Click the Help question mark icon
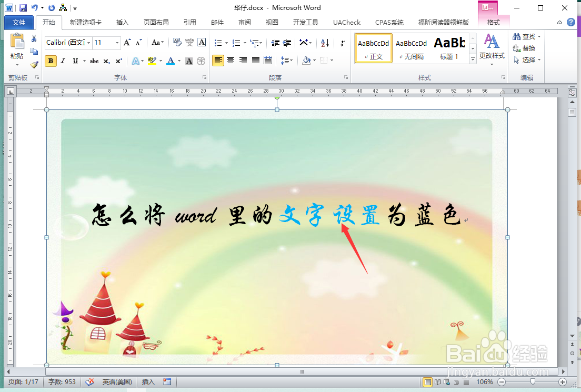The image size is (581, 392). [x=571, y=22]
